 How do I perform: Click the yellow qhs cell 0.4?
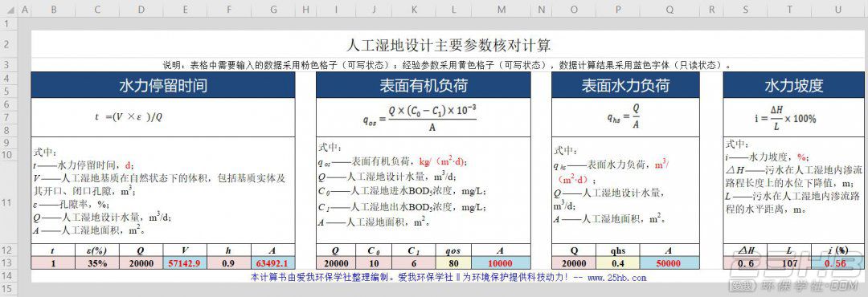pos(618,263)
